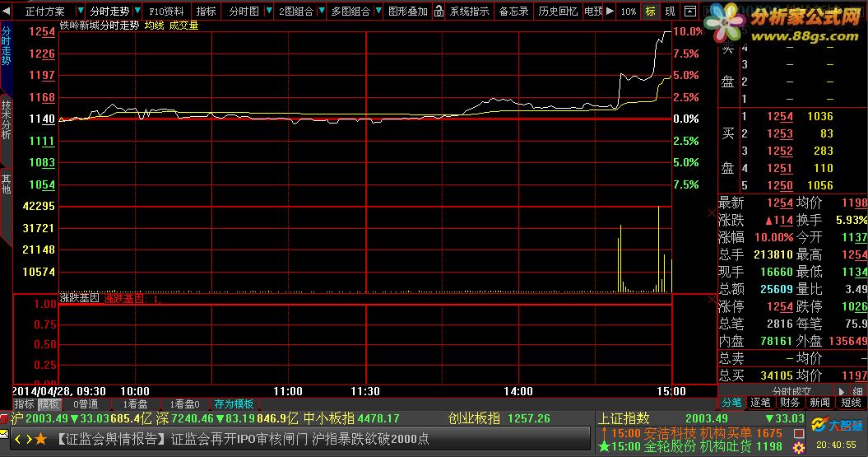The height and width of the screenshot is (457, 868).
Task: Select the bottom 指标 tab
Action: 24,404
